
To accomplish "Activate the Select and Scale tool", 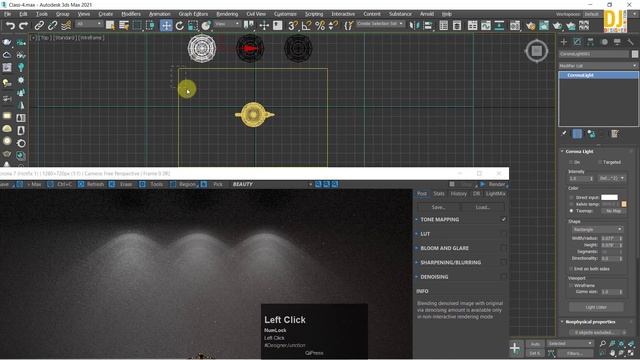I will pos(193,26).
